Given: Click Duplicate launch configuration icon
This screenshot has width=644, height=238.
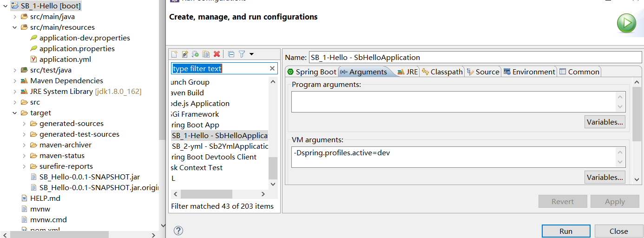Looking at the screenshot, I should click(206, 54).
